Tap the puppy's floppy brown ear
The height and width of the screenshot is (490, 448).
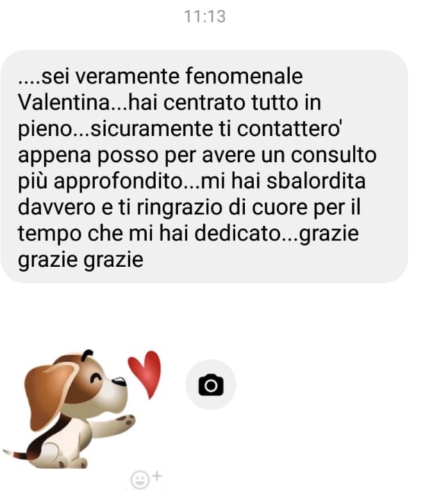[50, 395]
